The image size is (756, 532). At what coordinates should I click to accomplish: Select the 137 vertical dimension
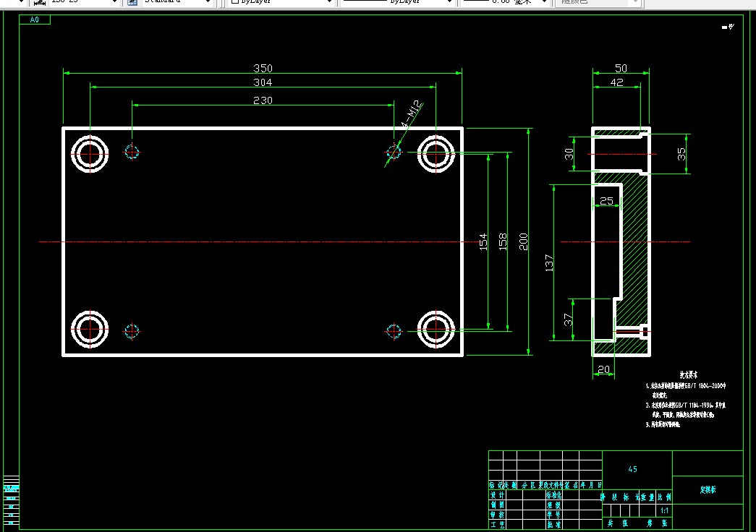click(548, 263)
